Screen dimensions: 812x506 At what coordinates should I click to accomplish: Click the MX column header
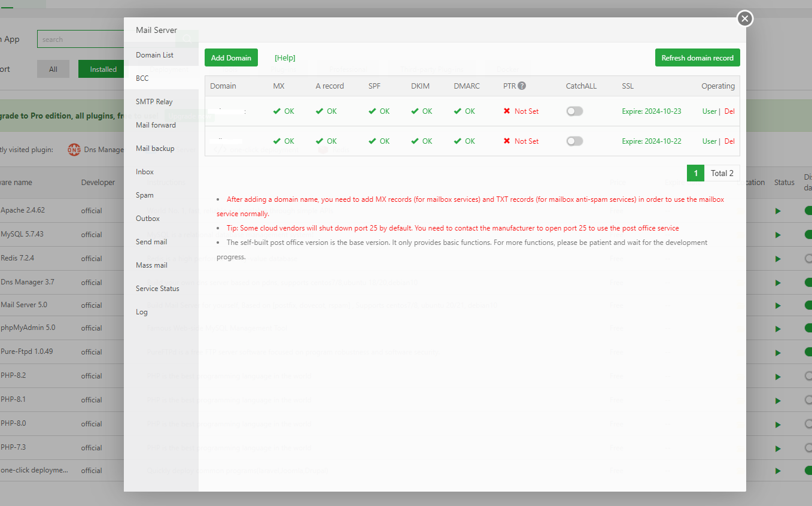[x=279, y=86]
